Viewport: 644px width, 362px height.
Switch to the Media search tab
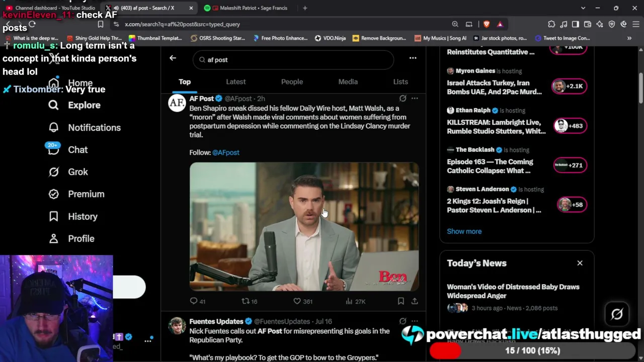point(348,82)
